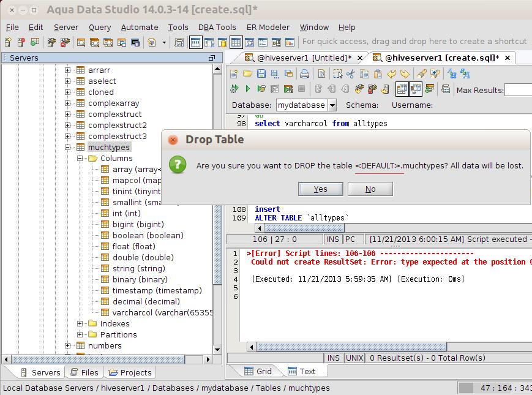The height and width of the screenshot is (395, 532).
Task: Click No in the Drop Table dialog
Action: [x=370, y=189]
